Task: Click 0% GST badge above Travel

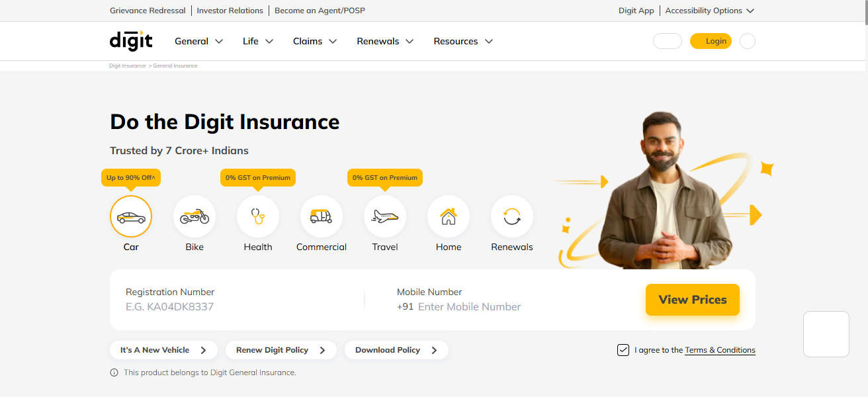Action: tap(385, 177)
